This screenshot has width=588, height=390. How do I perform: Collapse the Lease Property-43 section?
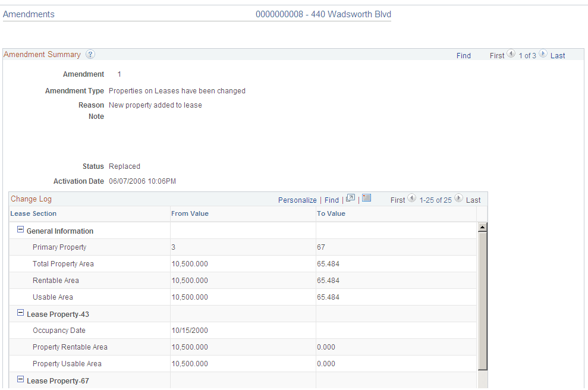(20, 313)
